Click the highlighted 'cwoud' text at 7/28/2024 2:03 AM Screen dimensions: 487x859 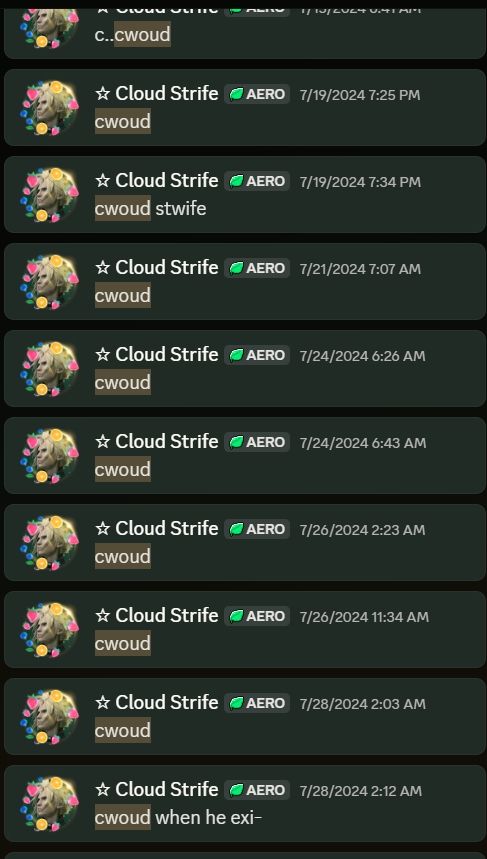tap(123, 730)
